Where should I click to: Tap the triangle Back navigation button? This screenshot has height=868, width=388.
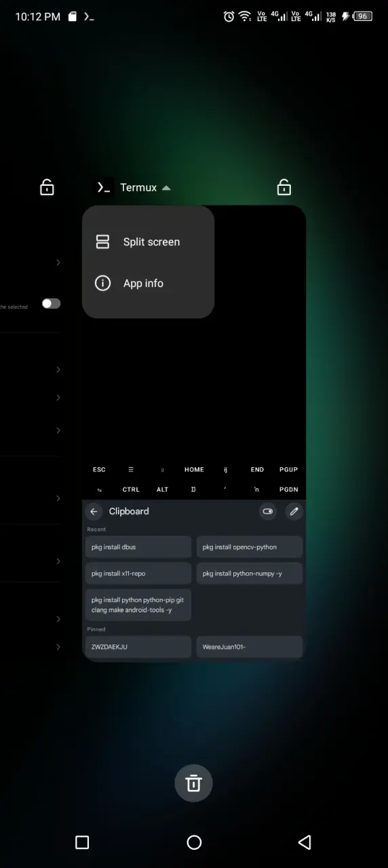point(305,842)
